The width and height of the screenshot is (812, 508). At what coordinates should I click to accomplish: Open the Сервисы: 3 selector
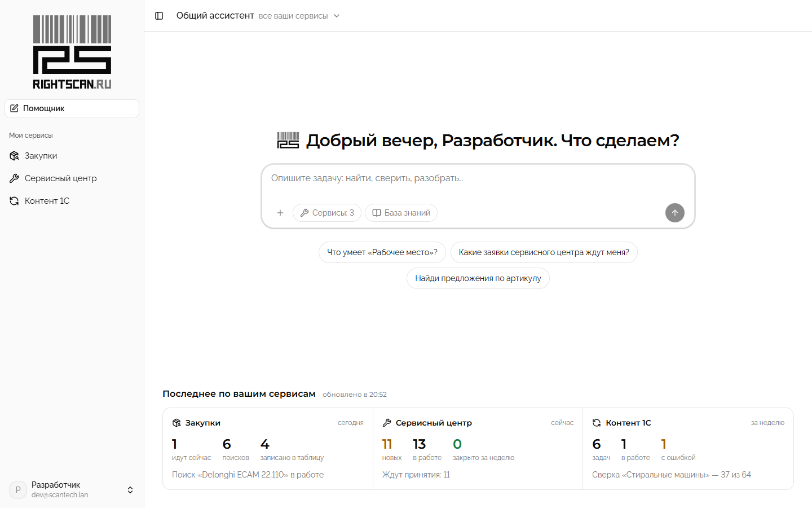point(327,213)
